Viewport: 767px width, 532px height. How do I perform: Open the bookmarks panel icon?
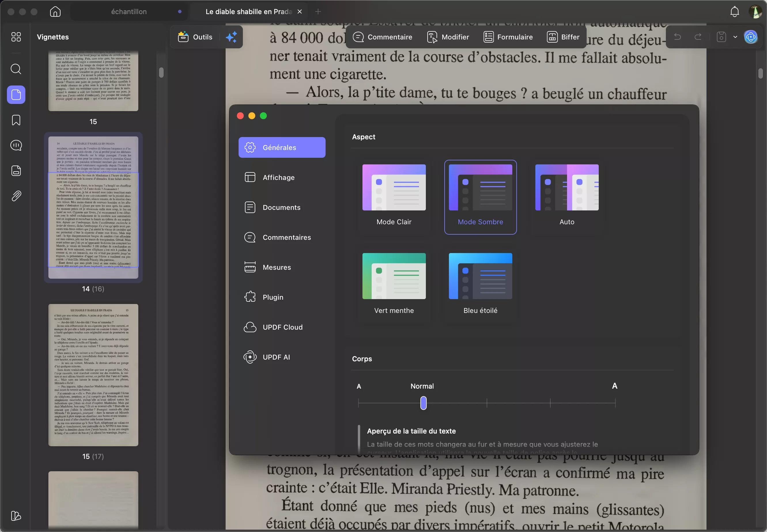pyautogui.click(x=16, y=120)
